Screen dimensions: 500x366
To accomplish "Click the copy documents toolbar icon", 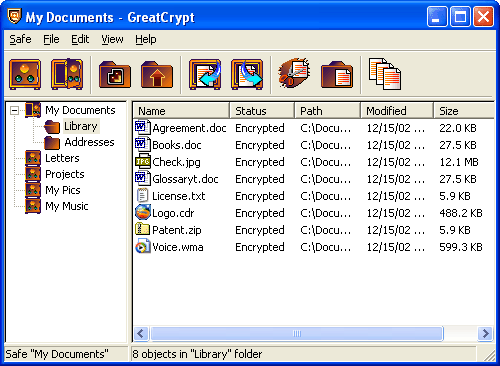I will tap(385, 74).
